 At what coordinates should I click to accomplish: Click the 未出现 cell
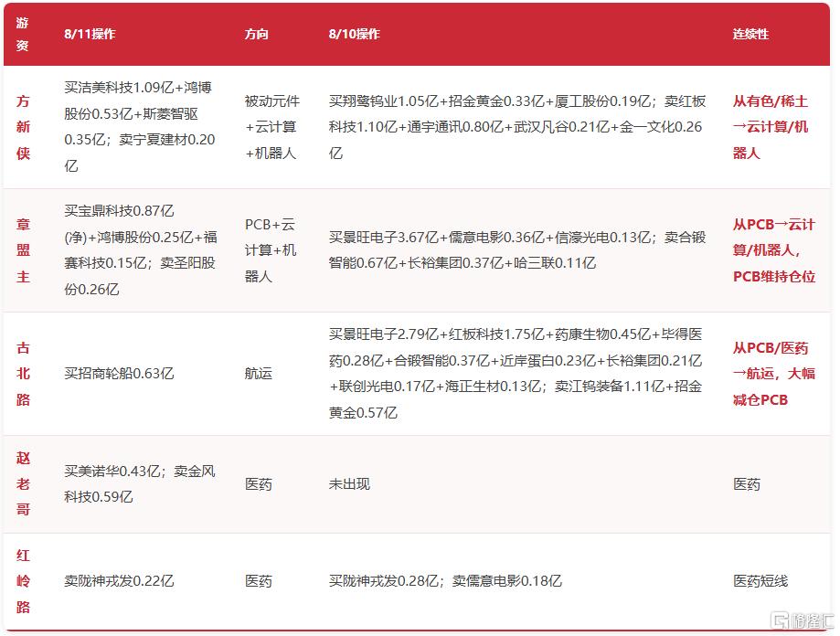349,484
